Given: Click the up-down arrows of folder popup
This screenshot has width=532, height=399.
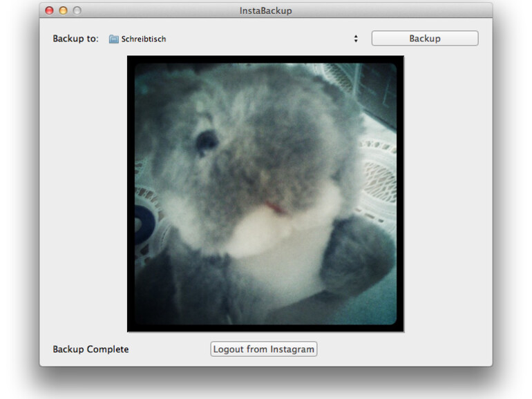Looking at the screenshot, I should coord(356,39).
